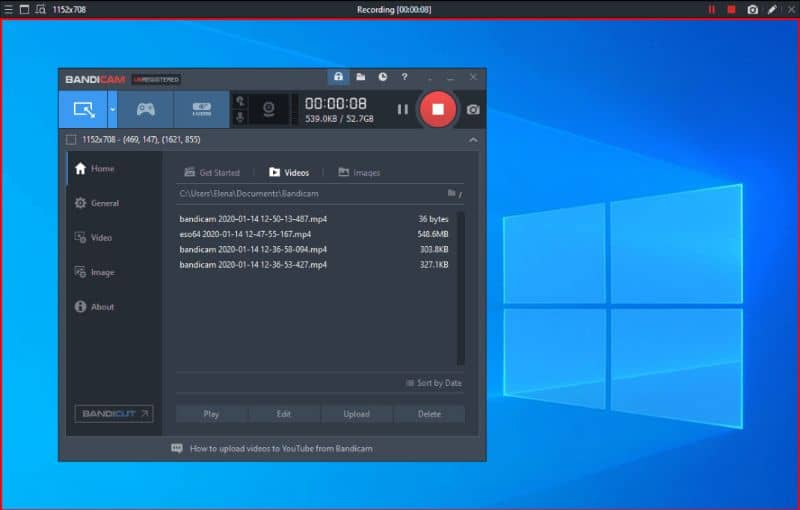Toggle the checkbox beside 1152x708 region

[x=71, y=140]
